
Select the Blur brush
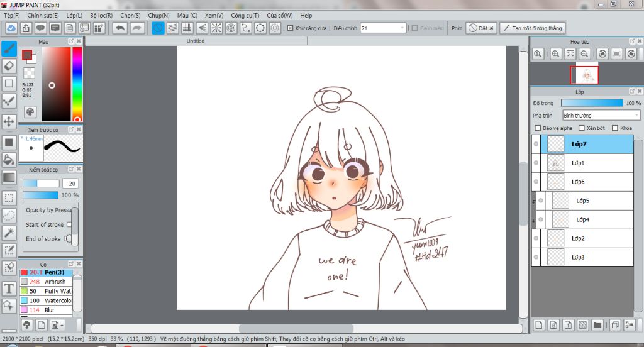point(46,310)
